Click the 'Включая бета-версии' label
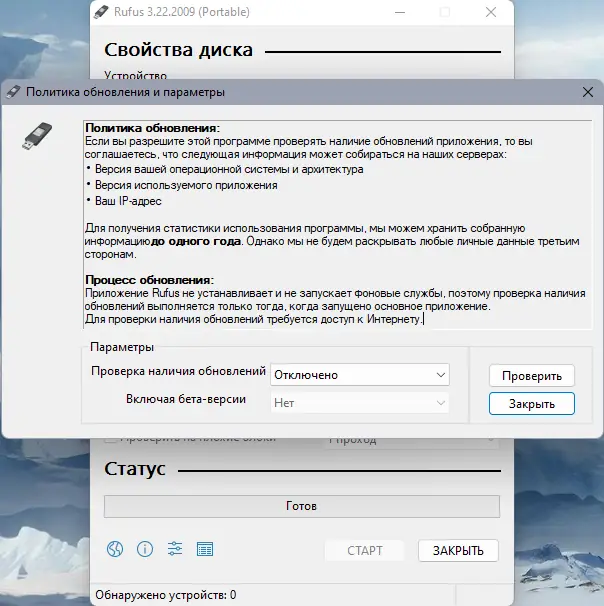The image size is (604, 606). pos(186,399)
